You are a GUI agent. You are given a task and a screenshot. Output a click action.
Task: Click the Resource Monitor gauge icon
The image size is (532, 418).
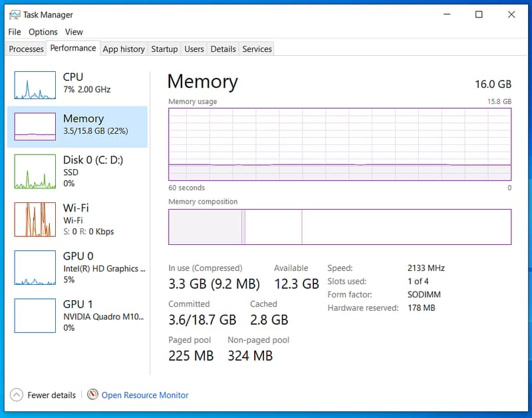tap(92, 395)
